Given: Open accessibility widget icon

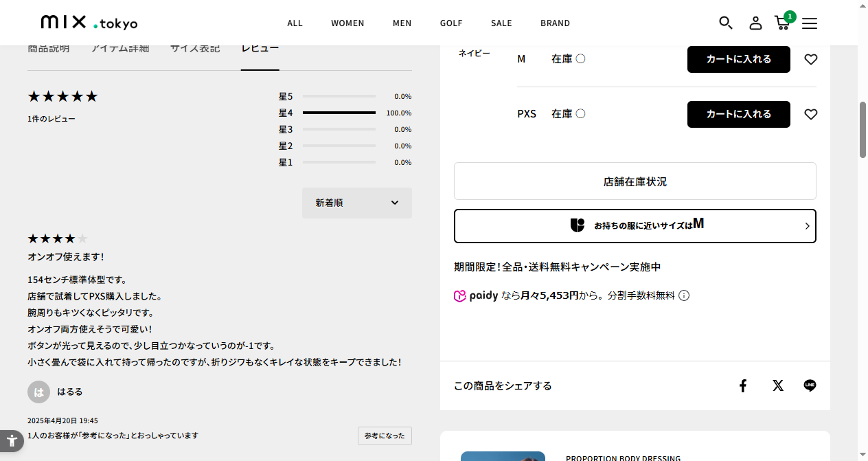Looking at the screenshot, I should 12,440.
